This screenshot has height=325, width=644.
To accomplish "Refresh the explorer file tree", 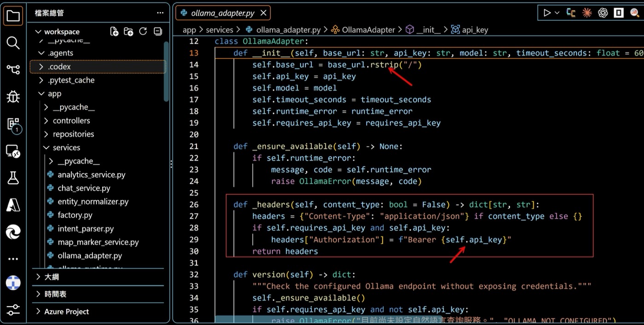I will pyautogui.click(x=143, y=31).
